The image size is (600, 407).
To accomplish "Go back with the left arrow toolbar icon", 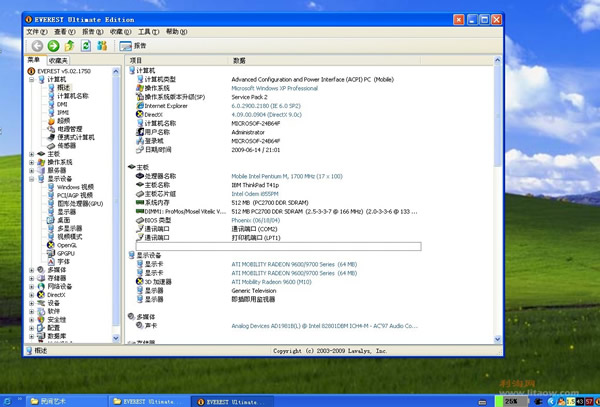I will tap(37, 46).
